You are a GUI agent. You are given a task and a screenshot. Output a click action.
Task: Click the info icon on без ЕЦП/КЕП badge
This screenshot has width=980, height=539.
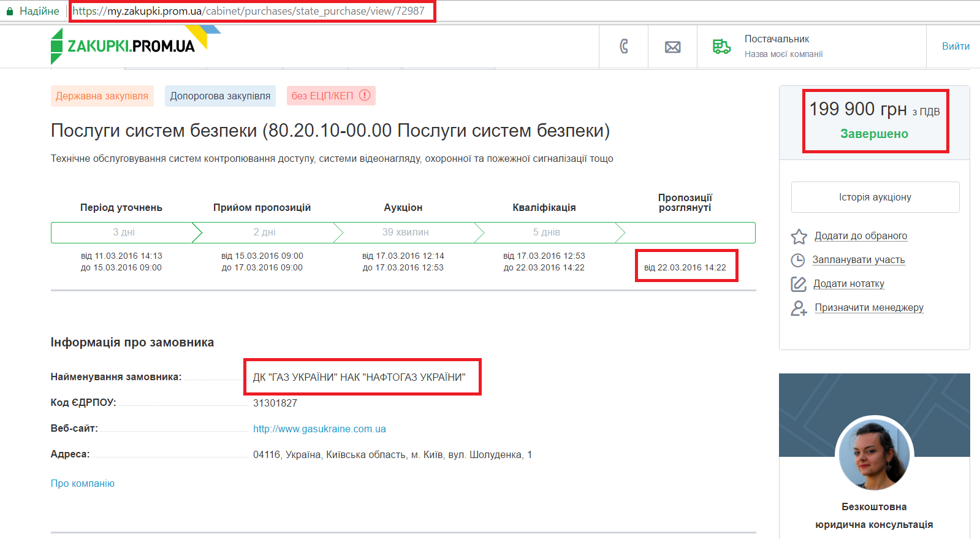pyautogui.click(x=365, y=95)
